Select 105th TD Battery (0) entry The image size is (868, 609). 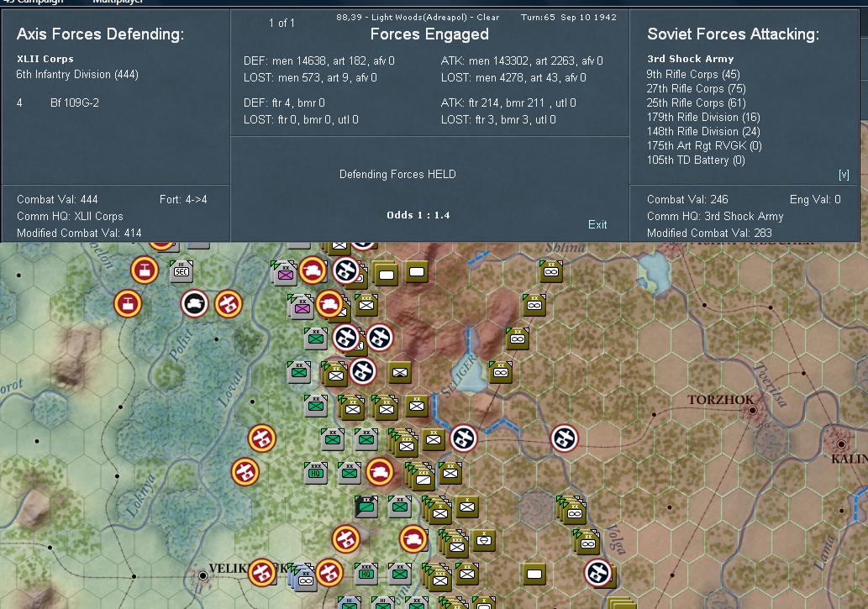click(695, 160)
